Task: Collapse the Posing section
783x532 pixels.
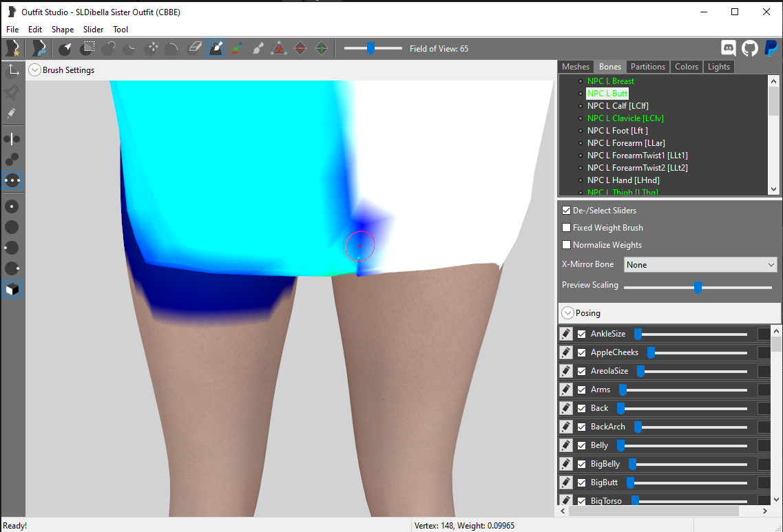Action: pos(567,313)
